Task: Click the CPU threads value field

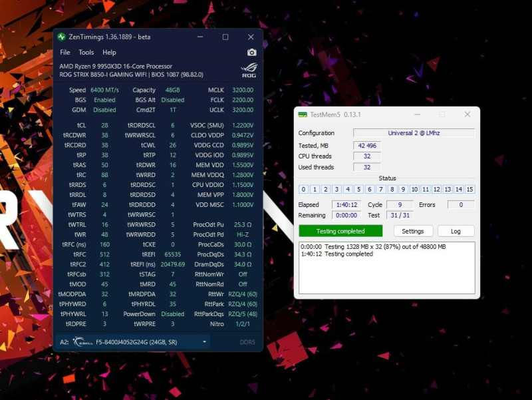Action: (x=367, y=156)
